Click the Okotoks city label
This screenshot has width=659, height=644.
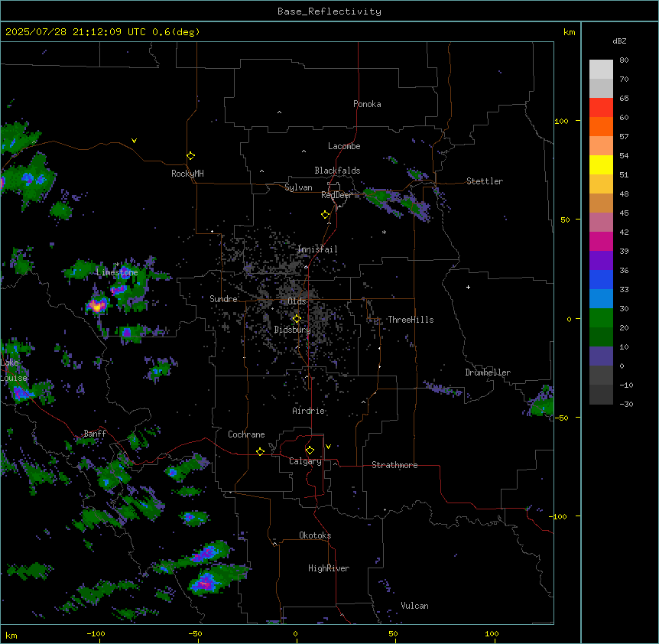coord(315,535)
